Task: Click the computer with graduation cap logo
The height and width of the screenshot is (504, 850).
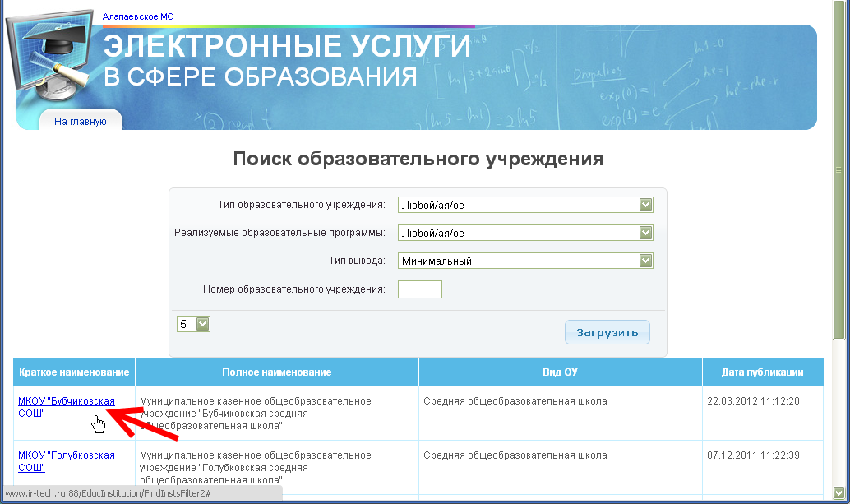Action: 50,54
